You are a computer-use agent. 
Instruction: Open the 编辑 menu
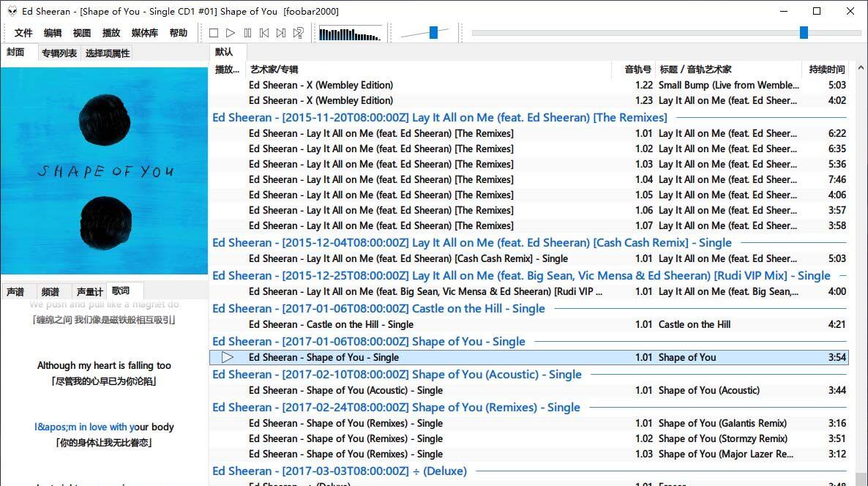click(53, 33)
